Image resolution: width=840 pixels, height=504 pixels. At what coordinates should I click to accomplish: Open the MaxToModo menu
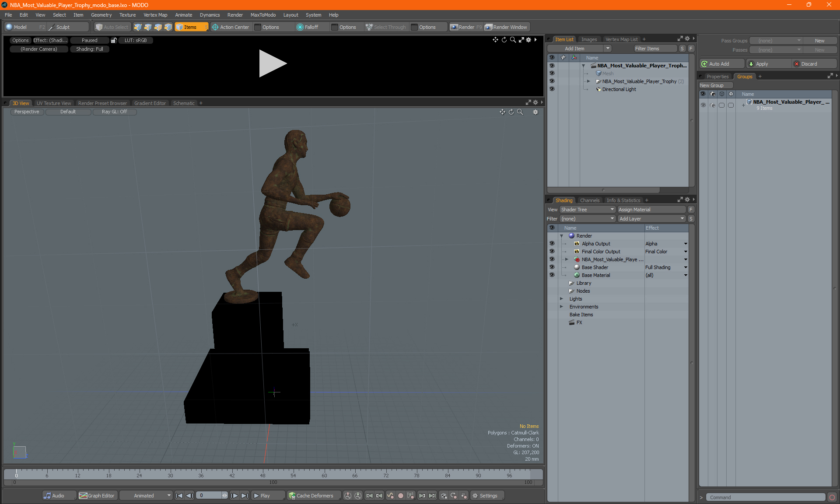pyautogui.click(x=263, y=15)
